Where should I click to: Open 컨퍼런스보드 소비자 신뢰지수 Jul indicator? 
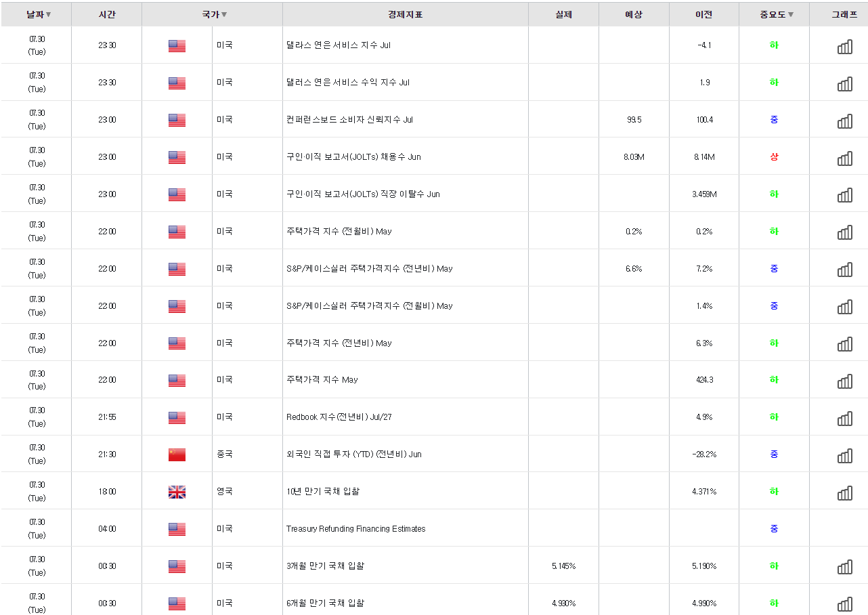[x=349, y=120]
